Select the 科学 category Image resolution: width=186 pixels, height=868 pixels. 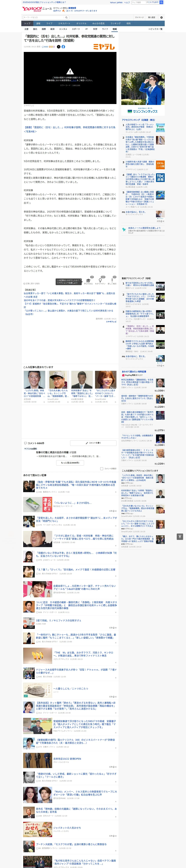coord(95,29)
